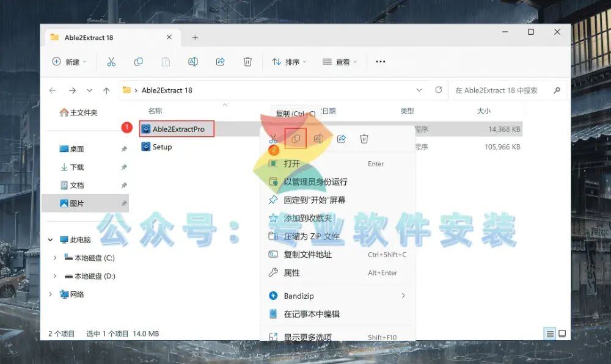Choose 添加到收藏夹 in context menu
Viewport: 611px width, 364px height.
[x=337, y=218]
